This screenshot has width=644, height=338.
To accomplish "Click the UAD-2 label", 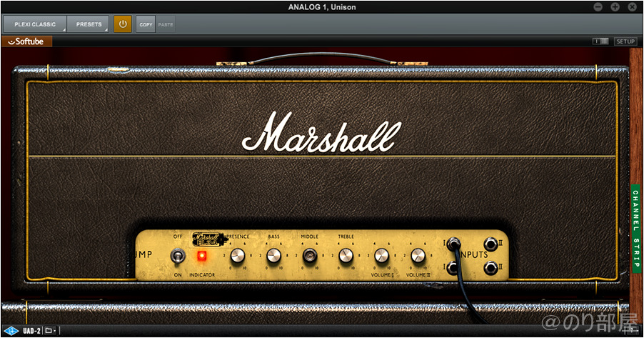I will coord(31,331).
